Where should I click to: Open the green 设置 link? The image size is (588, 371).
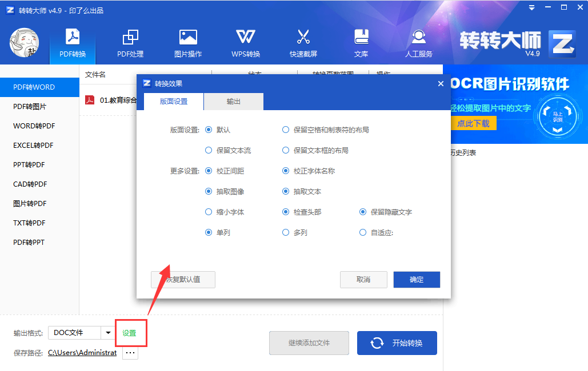coord(129,333)
